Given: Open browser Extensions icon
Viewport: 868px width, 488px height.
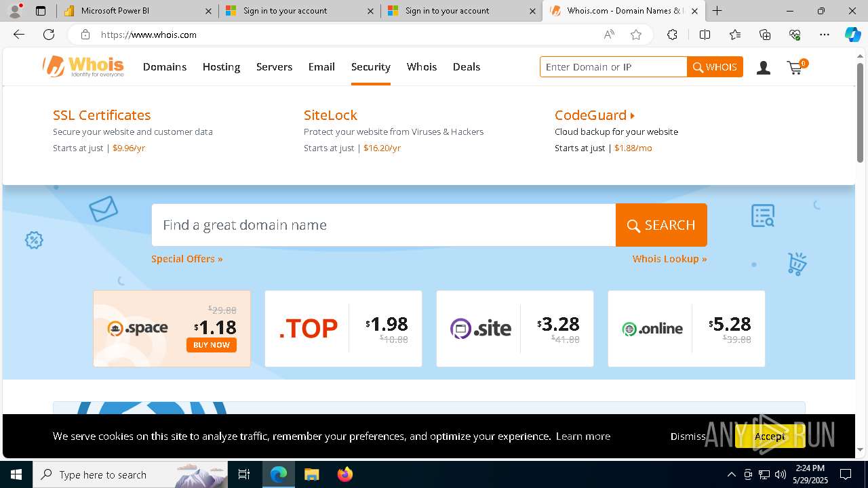Looking at the screenshot, I should (672, 35).
